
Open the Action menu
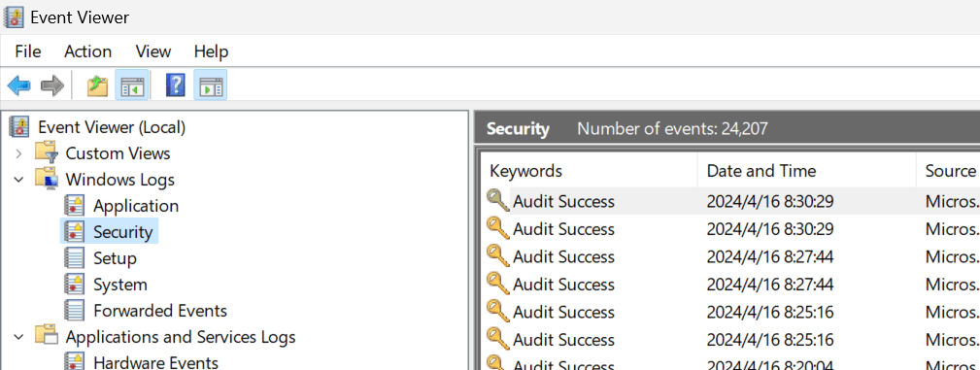pos(88,51)
